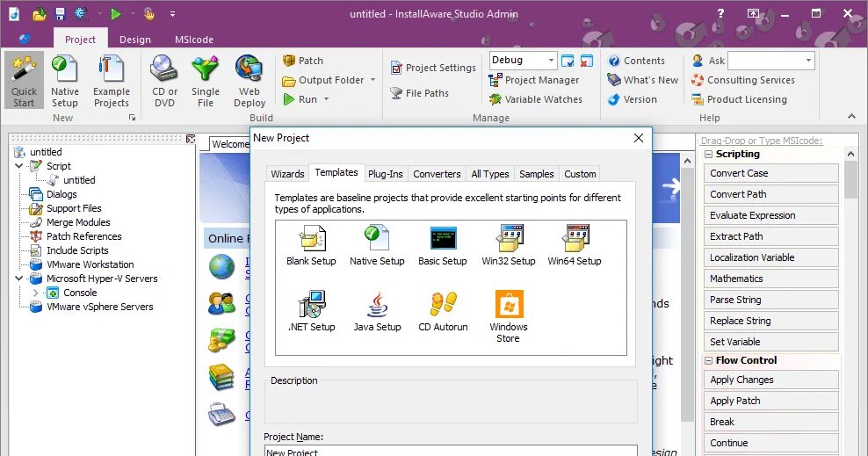Open the Project Manager
Screen dimensions: 868x456
pyautogui.click(x=534, y=80)
